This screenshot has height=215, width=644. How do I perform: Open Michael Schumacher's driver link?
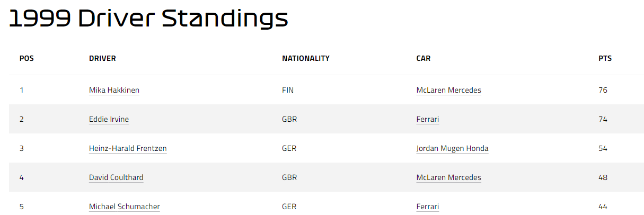(125, 207)
